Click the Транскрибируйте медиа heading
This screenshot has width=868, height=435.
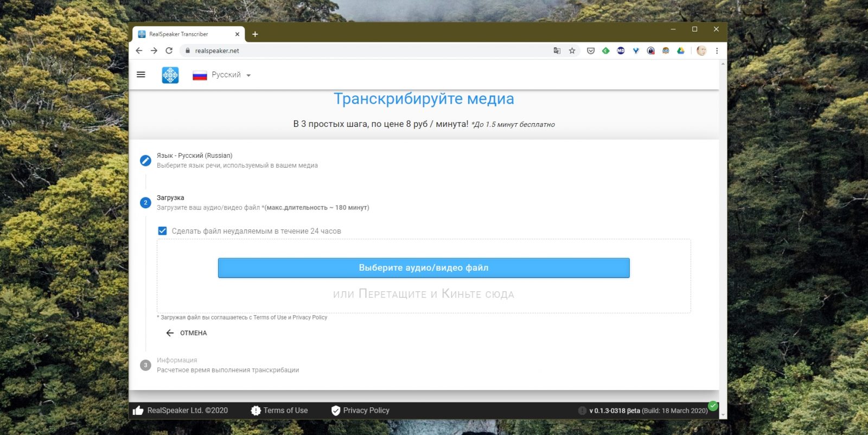pyautogui.click(x=424, y=99)
